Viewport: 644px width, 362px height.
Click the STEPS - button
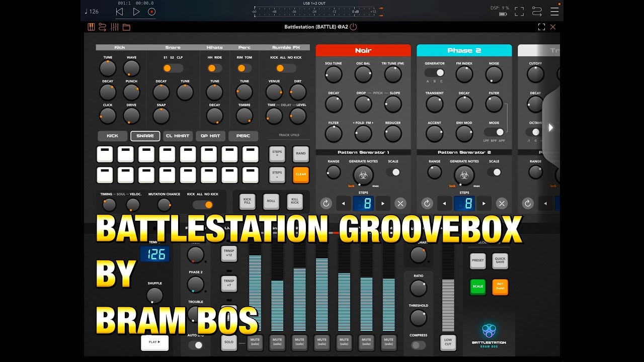tap(277, 174)
